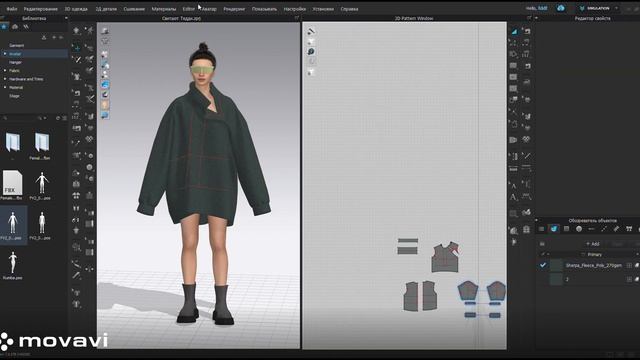640x360 pixels.
Task: Open the Материалы menu
Action: coord(164,9)
